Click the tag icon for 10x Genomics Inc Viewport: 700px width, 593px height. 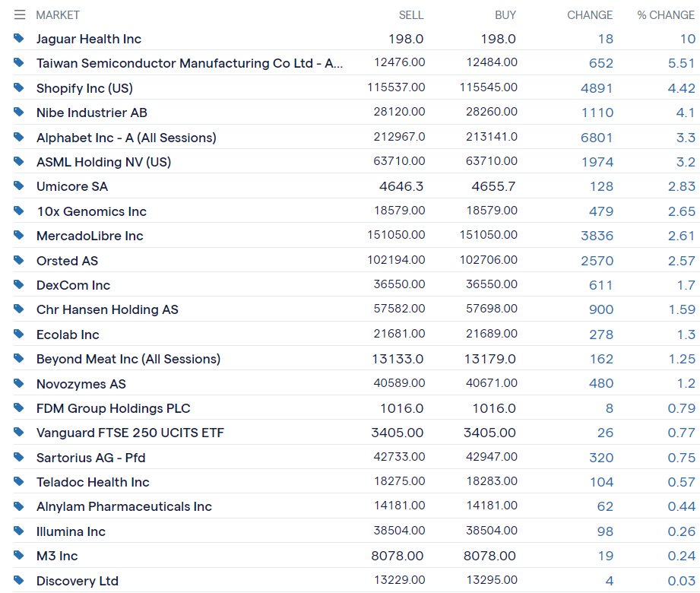(x=19, y=211)
